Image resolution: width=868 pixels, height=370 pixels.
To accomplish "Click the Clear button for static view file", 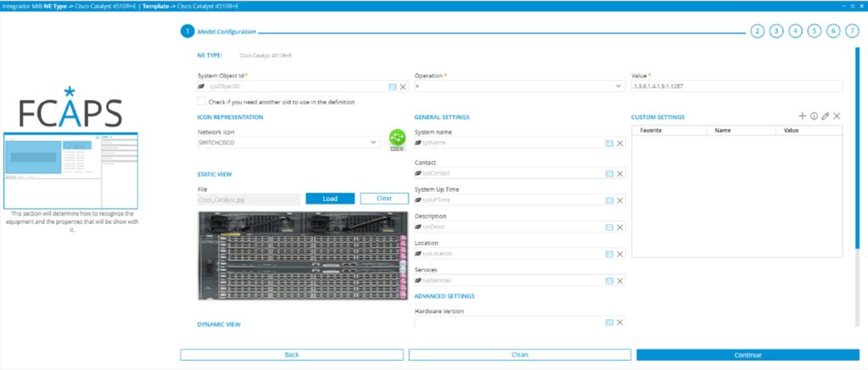I will [384, 199].
